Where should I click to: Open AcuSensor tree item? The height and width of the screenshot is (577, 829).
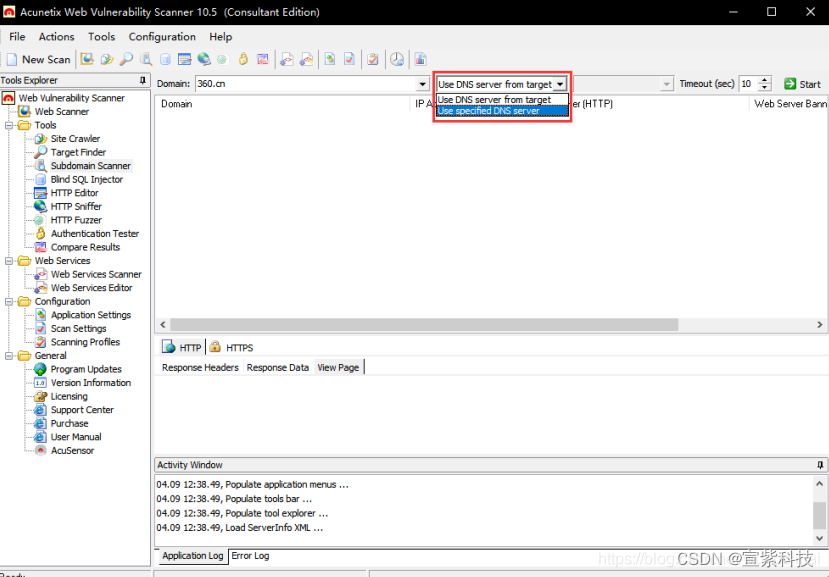tap(72, 451)
